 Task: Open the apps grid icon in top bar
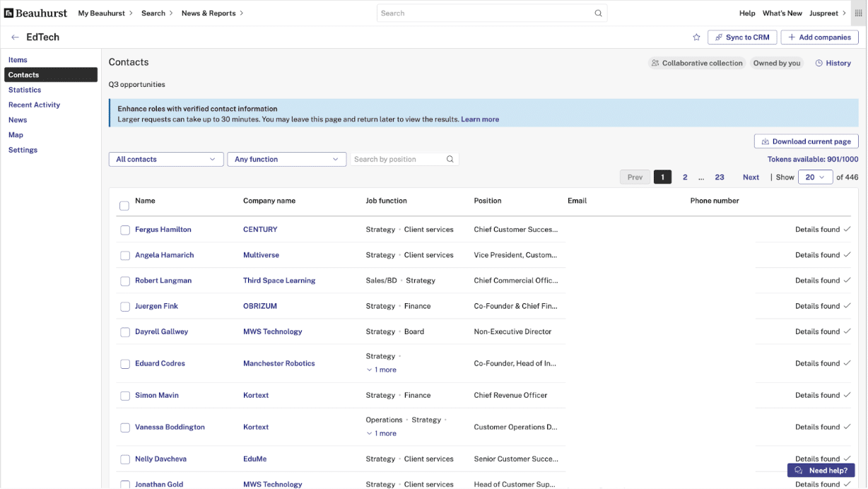(858, 13)
